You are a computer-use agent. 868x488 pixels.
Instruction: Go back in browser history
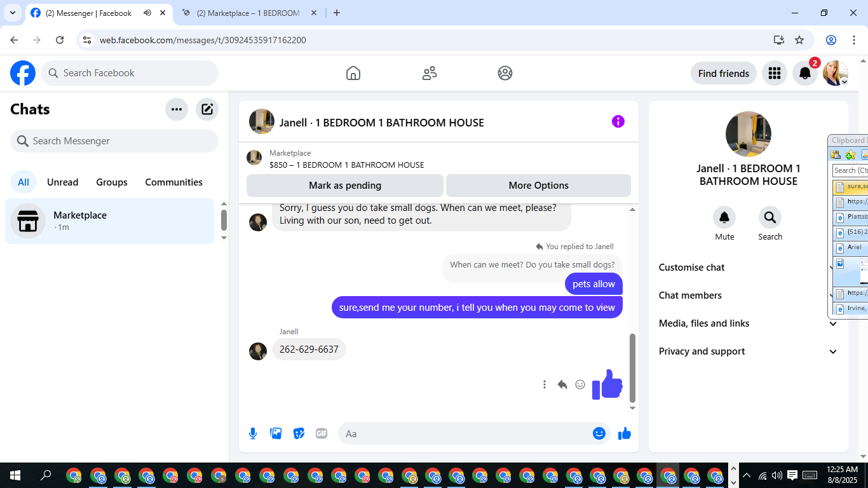[x=14, y=40]
